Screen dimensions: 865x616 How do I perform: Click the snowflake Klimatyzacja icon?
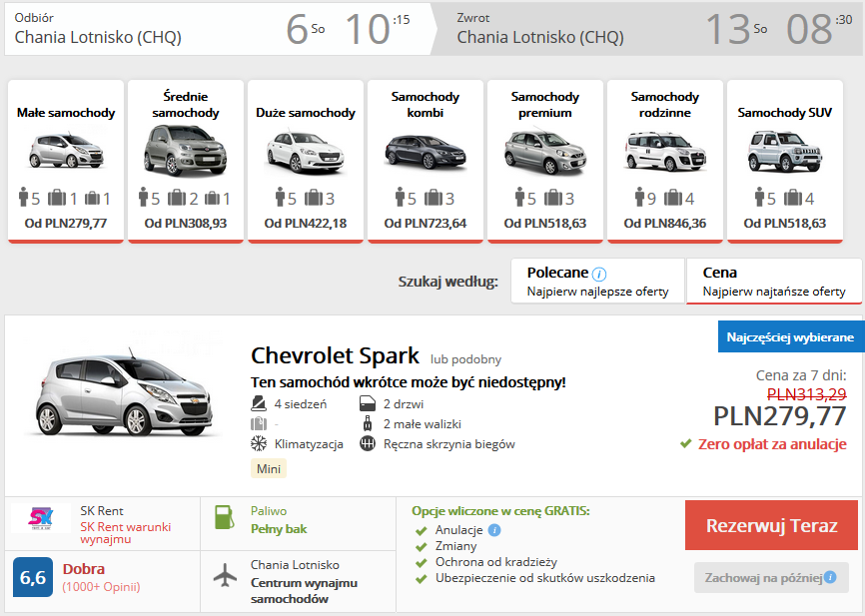(259, 443)
